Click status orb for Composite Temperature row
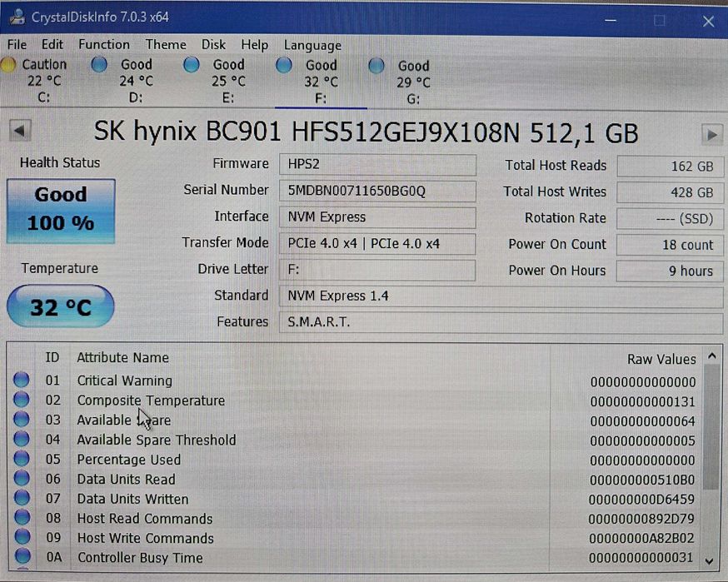 (x=22, y=399)
